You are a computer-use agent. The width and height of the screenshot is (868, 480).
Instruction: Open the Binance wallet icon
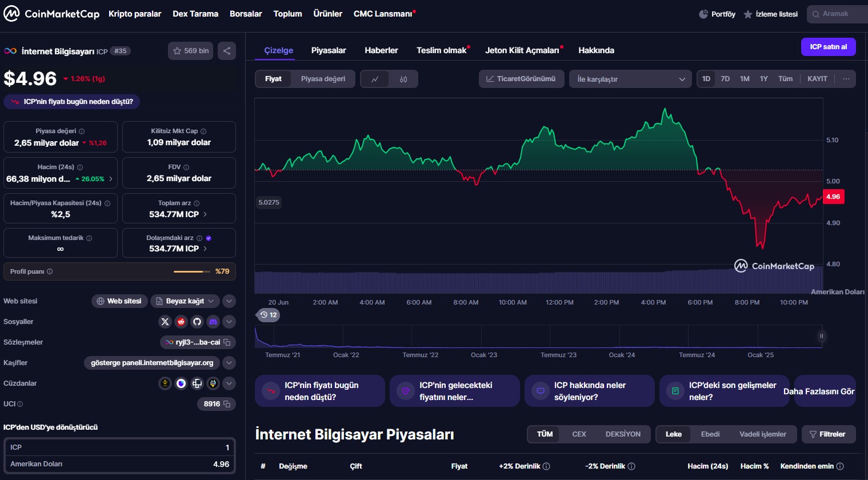[x=165, y=383]
